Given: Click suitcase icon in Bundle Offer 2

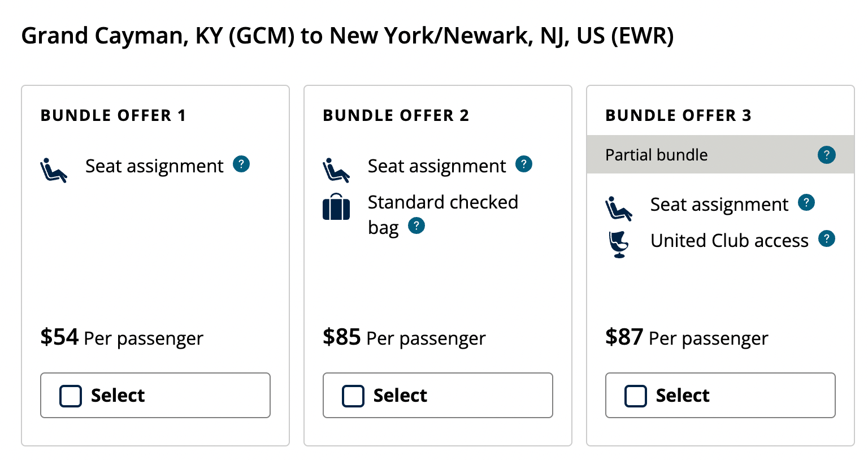Looking at the screenshot, I should coord(336,207).
